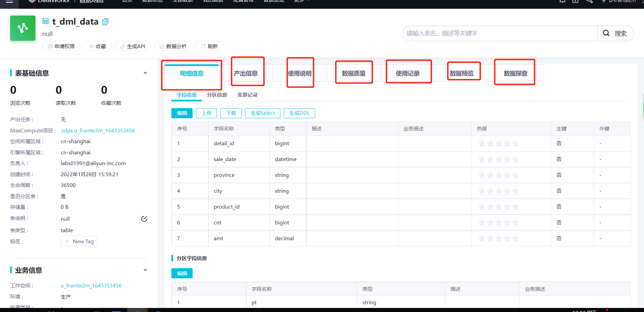The width and height of the screenshot is (644, 312).
Task: Click the 生成DDL button
Action: click(x=299, y=113)
